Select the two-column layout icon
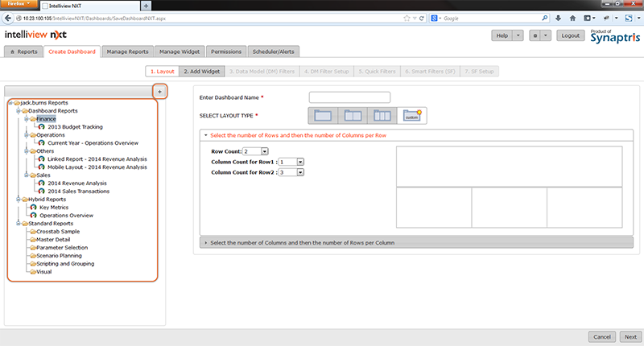This screenshot has width=644, height=346. 353,116
